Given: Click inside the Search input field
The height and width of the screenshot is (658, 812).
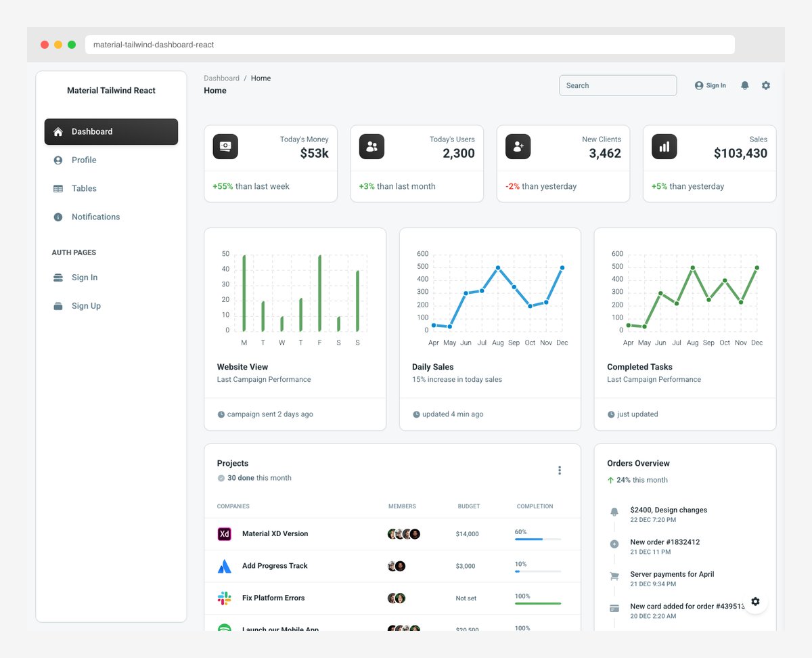Looking at the screenshot, I should (617, 85).
